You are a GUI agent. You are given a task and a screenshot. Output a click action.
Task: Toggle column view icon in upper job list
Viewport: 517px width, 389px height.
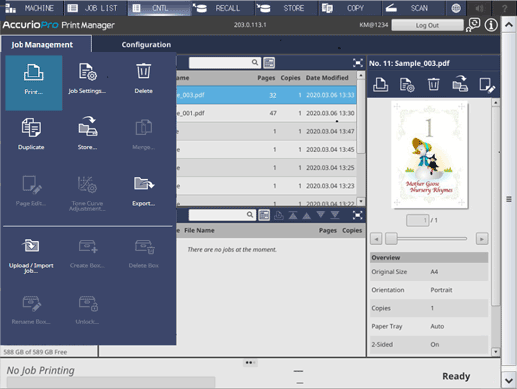269,63
